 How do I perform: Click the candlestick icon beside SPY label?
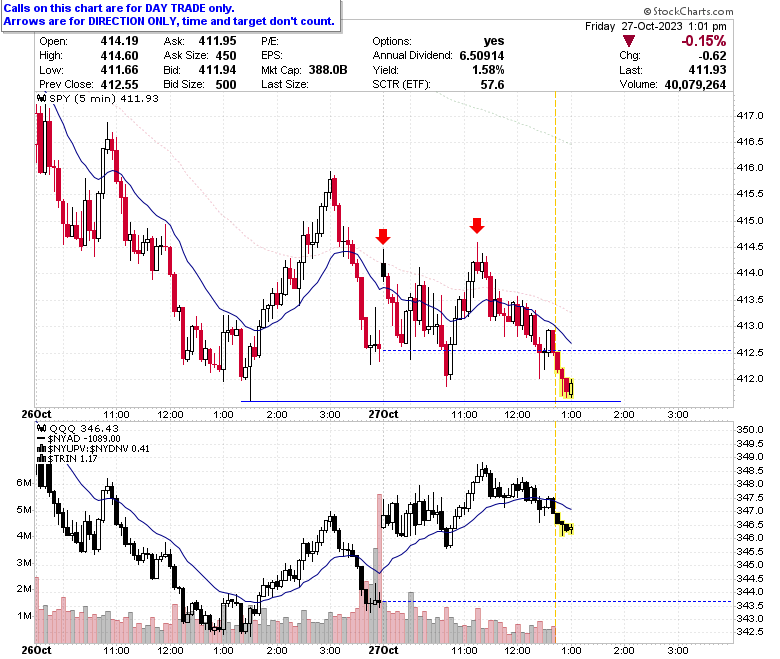[42, 98]
